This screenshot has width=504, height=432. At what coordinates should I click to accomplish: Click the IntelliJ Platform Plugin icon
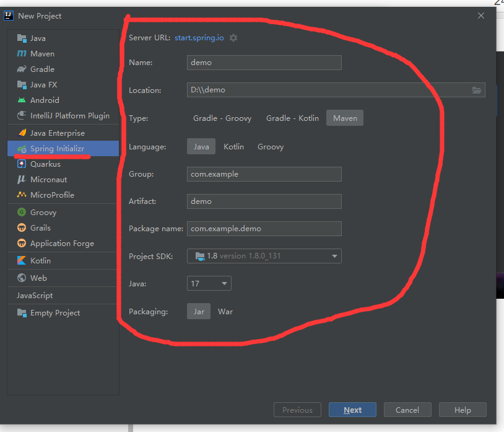click(22, 115)
